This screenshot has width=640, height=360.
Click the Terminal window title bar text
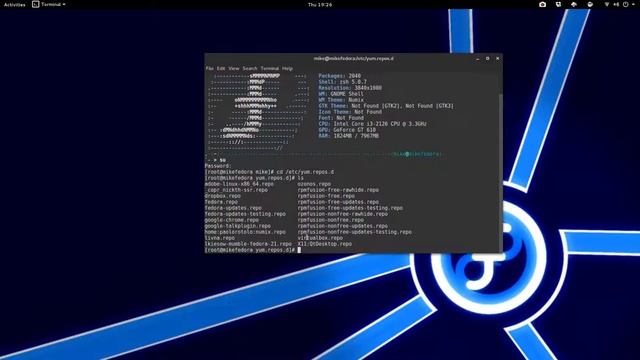coord(353,59)
